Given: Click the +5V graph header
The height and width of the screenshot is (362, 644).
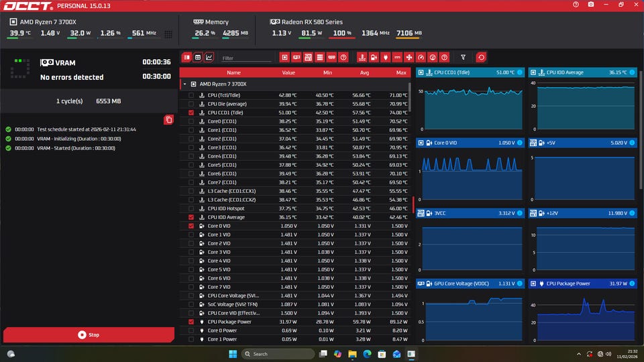Looking at the screenshot, I should [583, 143].
